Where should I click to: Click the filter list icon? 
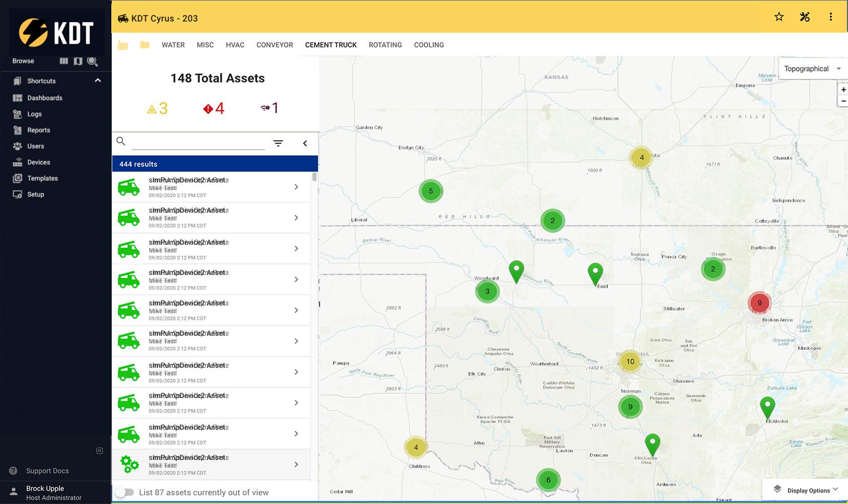pos(278,143)
